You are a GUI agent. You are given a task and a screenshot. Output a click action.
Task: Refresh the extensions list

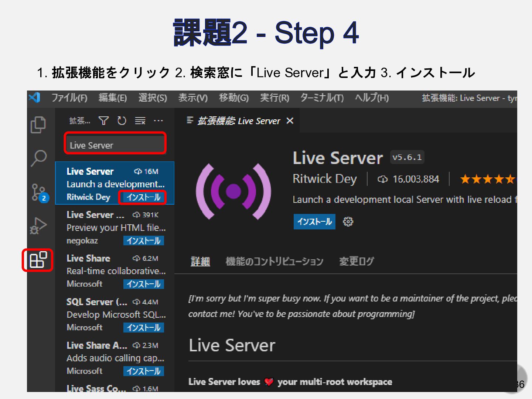click(x=122, y=120)
